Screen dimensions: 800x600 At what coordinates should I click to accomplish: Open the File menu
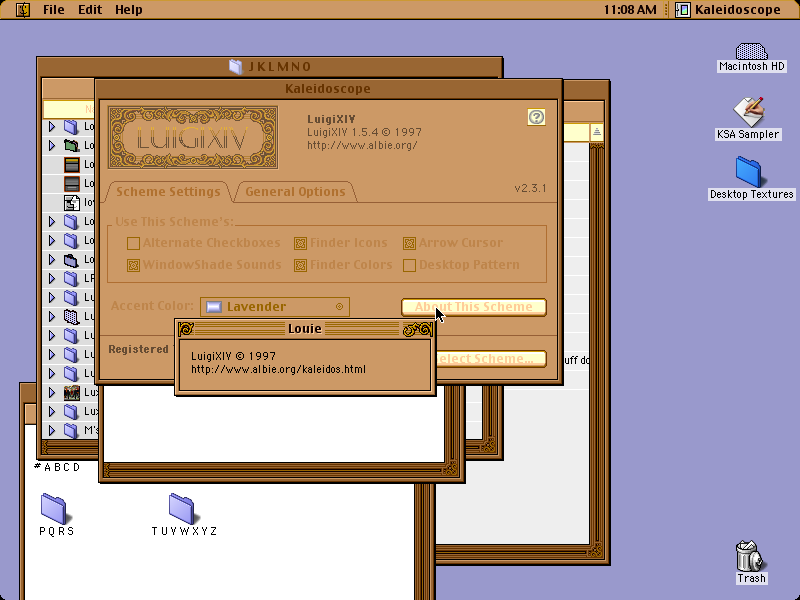[54, 10]
